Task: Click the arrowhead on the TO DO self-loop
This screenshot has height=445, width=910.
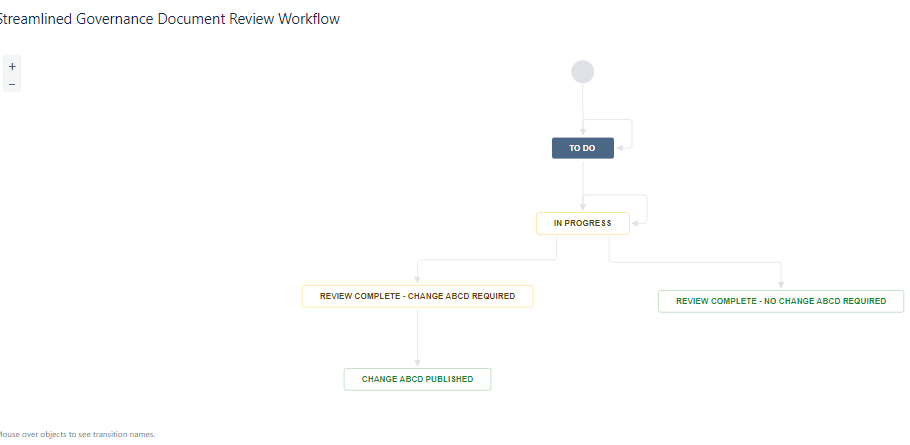Action: (621, 148)
